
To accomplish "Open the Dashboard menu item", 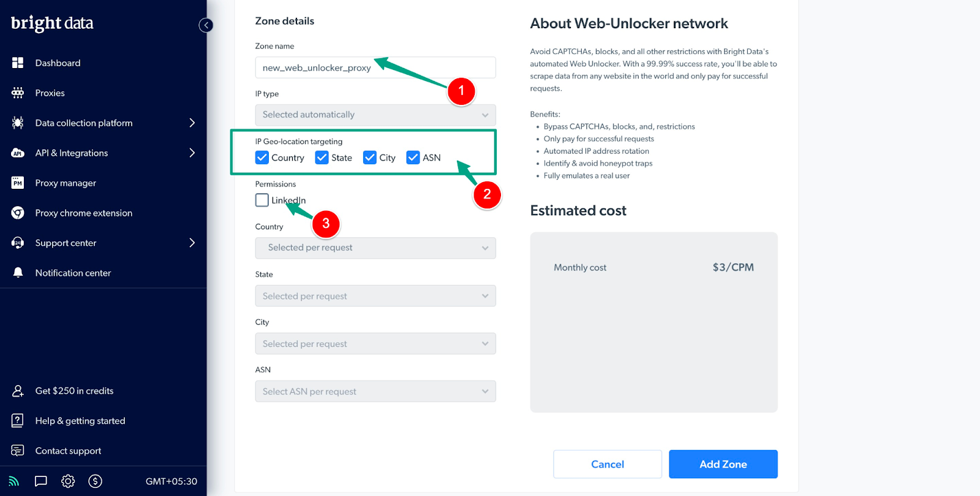I will coord(58,63).
